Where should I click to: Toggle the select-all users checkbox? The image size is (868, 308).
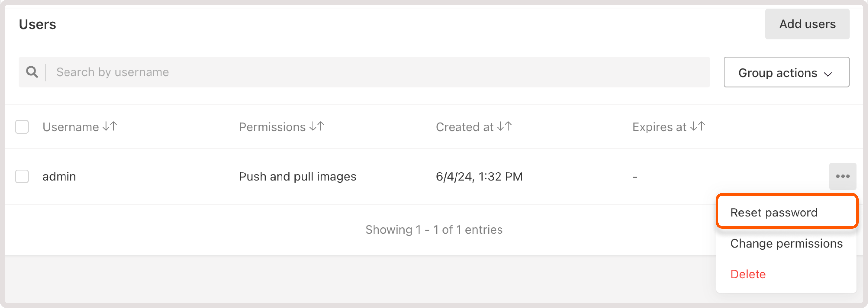(x=22, y=127)
